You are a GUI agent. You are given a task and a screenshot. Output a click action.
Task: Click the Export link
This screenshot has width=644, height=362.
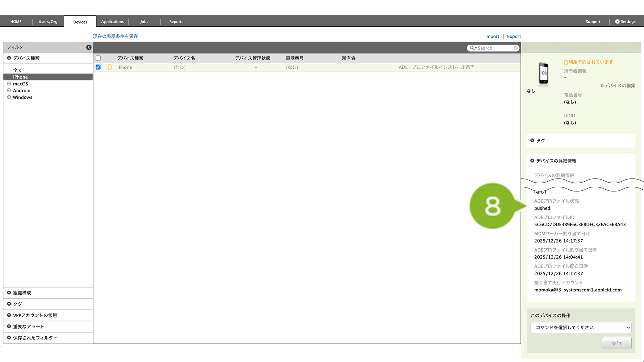pos(514,37)
